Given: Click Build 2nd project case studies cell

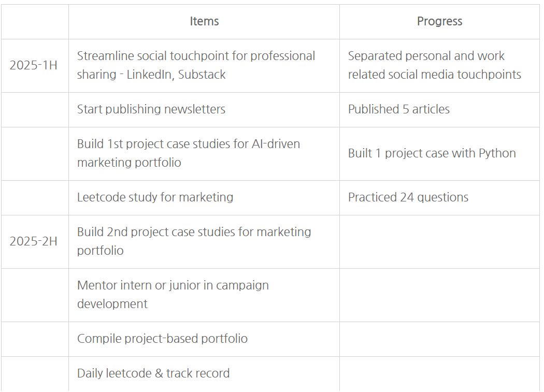Looking at the screenshot, I should (x=194, y=241).
